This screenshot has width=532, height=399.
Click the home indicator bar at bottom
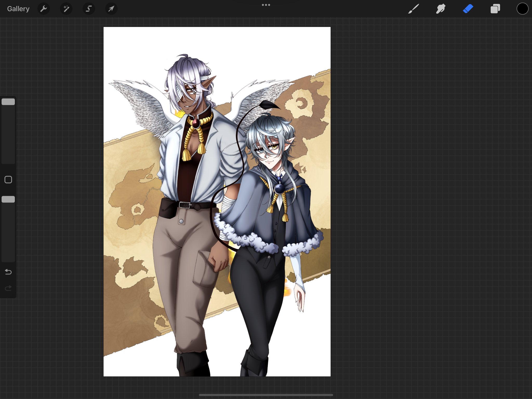(266, 395)
